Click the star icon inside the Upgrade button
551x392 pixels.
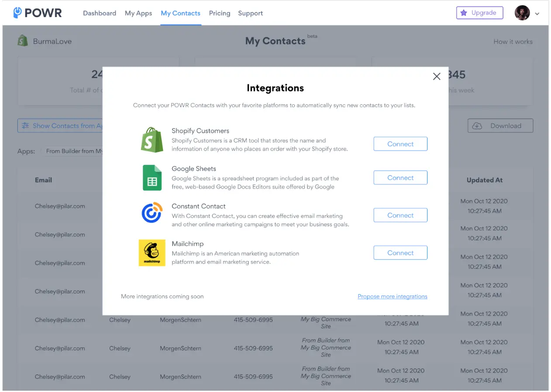pyautogui.click(x=465, y=13)
